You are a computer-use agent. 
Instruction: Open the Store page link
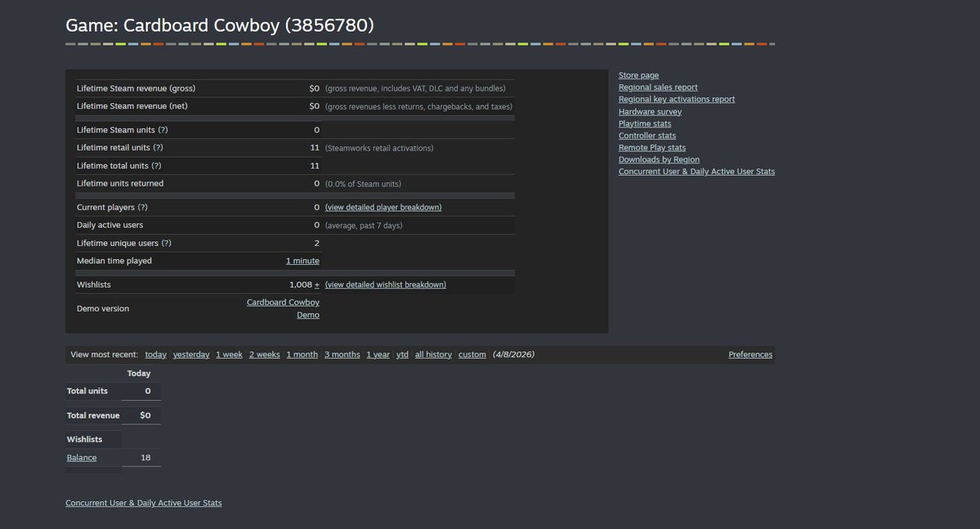tap(638, 75)
